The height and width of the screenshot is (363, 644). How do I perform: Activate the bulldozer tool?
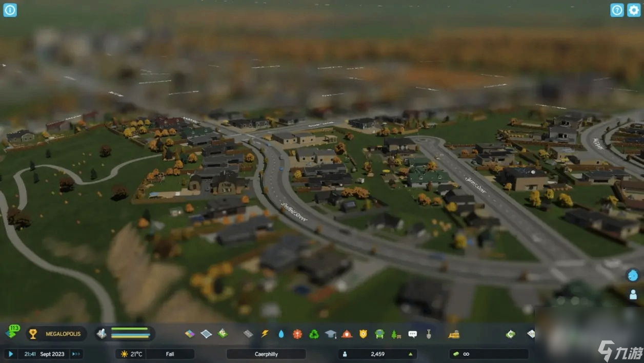[454, 334]
